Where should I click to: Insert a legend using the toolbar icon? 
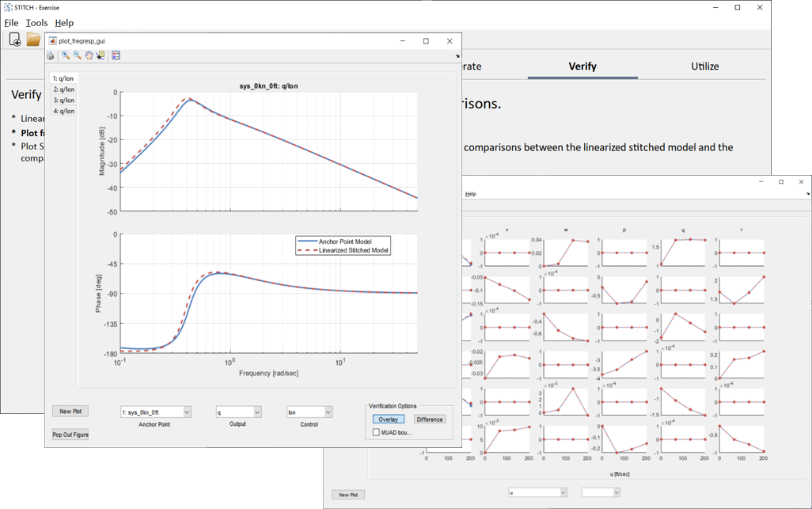pyautogui.click(x=116, y=55)
